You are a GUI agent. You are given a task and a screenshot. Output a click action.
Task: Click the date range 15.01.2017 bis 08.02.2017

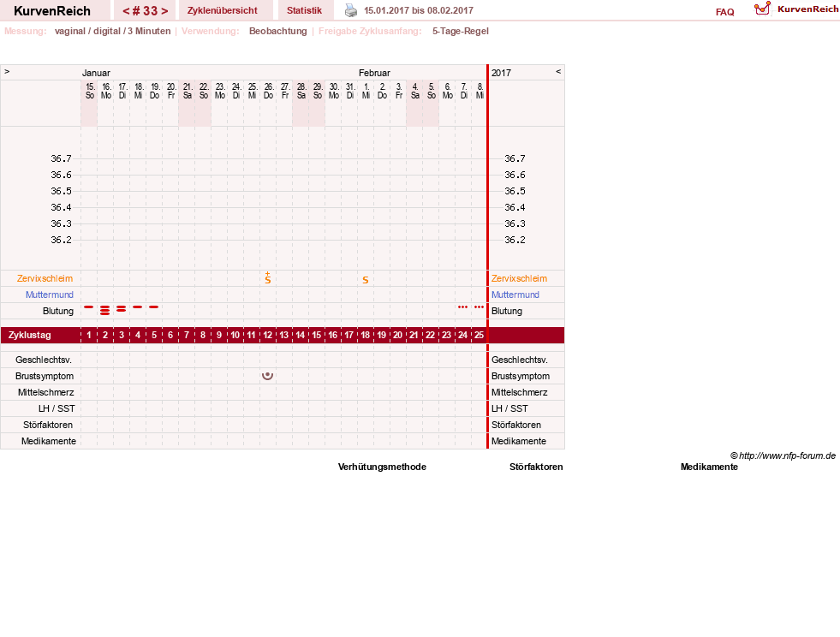point(419,11)
